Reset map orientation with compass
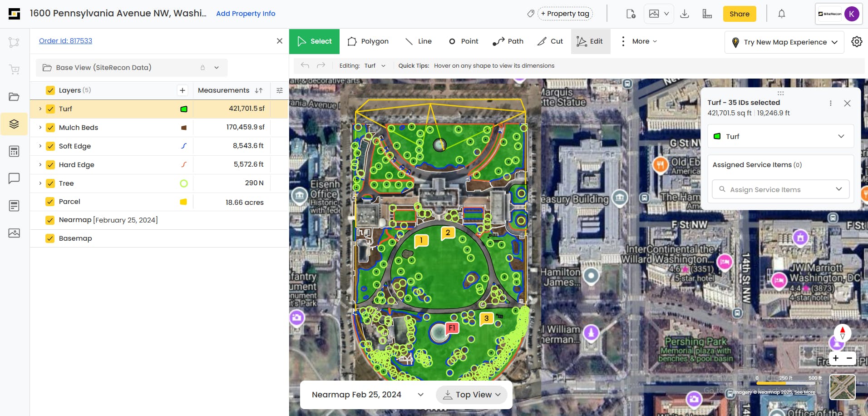This screenshot has height=416, width=868. click(x=843, y=333)
